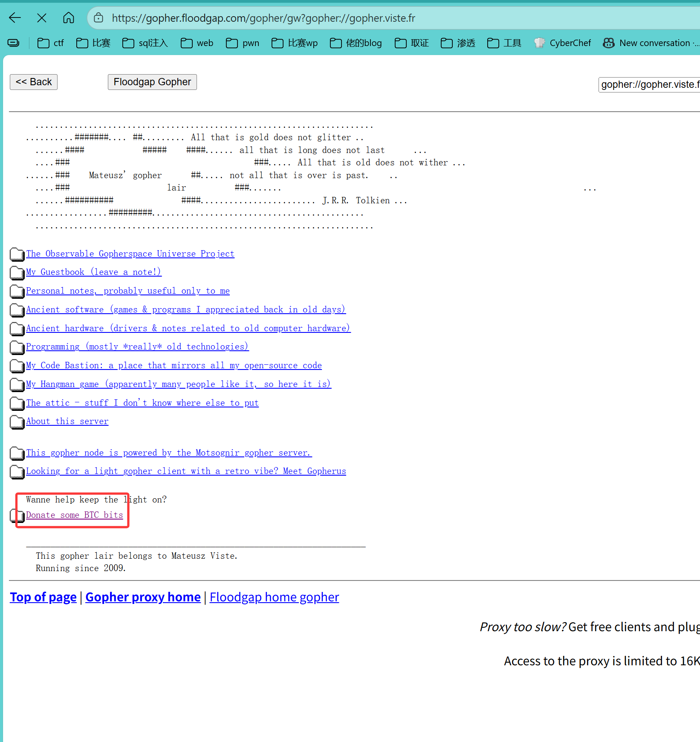The image size is (700, 742).
Task: Click folder icon beside Donate some BTC bits
Action: (x=17, y=516)
